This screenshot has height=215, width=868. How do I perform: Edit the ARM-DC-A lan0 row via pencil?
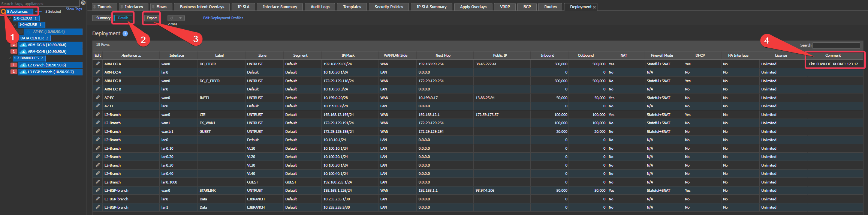98,72
